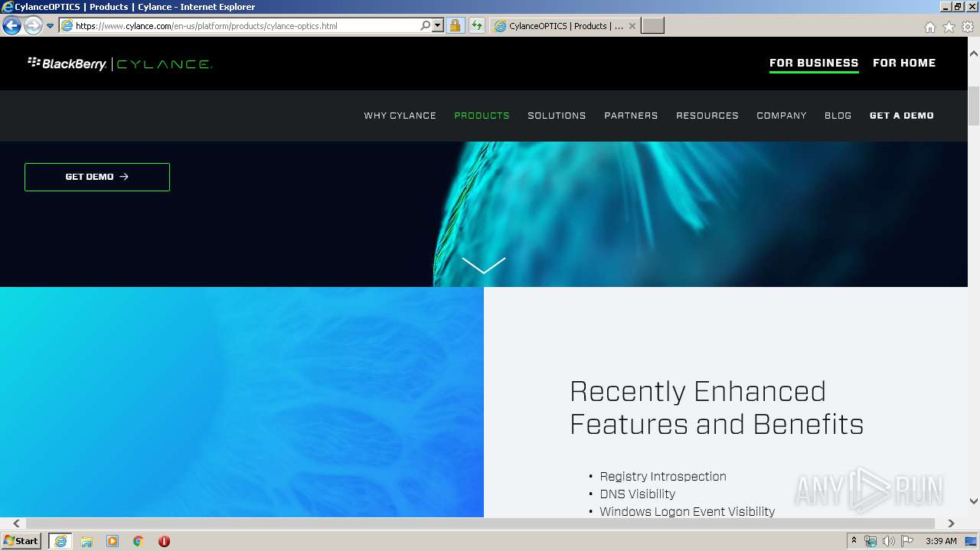Open the File Explorer taskbar icon

click(87, 541)
